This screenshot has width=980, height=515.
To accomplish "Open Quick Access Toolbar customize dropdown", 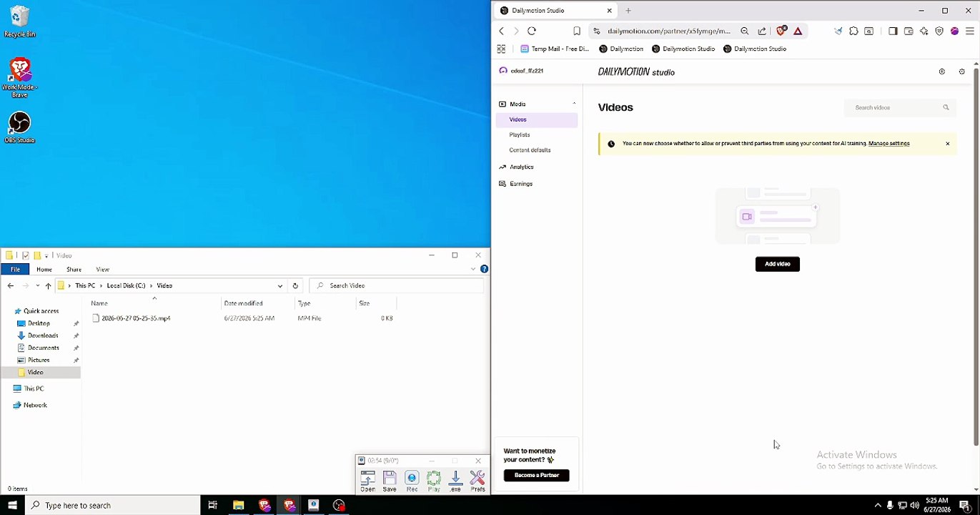I will click(x=46, y=255).
